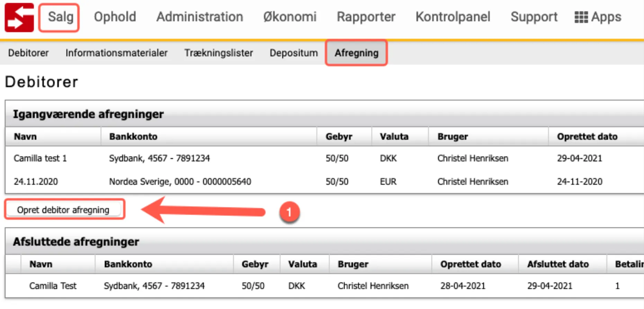Switch to the Trækningslister tab
Screen dimensions: 644x309
219,53
